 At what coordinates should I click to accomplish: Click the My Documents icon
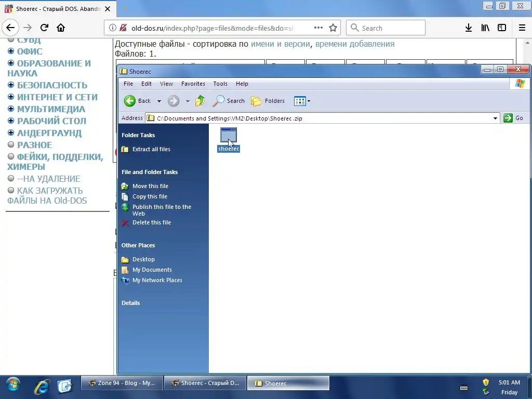click(x=125, y=270)
